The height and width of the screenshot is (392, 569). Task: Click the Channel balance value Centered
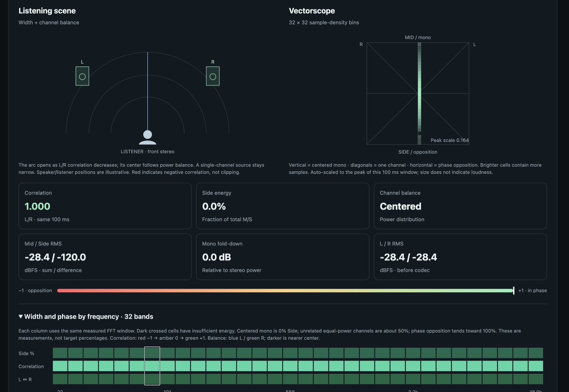(x=401, y=206)
